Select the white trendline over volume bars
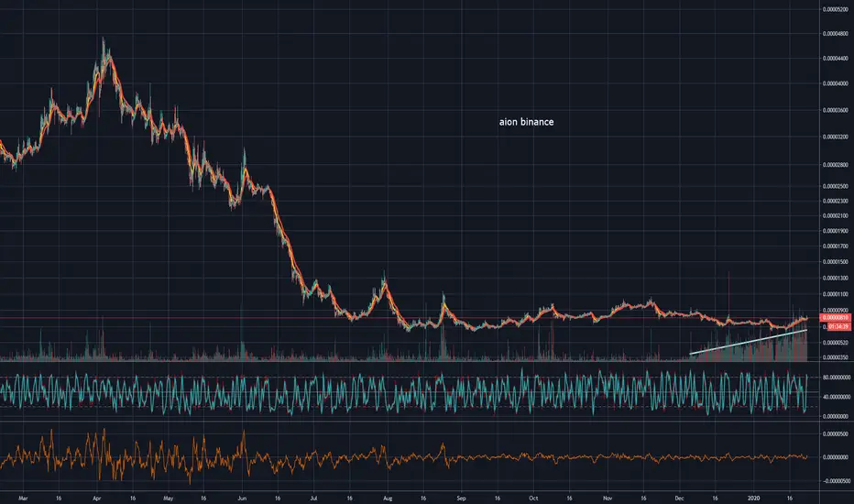The height and width of the screenshot is (504, 854). click(748, 342)
